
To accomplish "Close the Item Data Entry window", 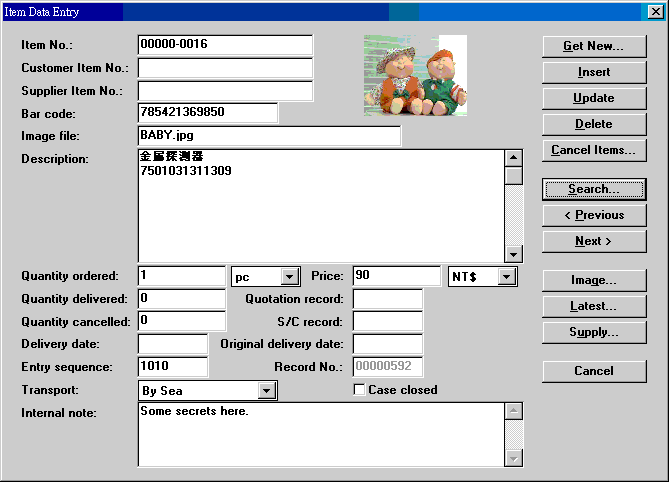I will (655, 12).
